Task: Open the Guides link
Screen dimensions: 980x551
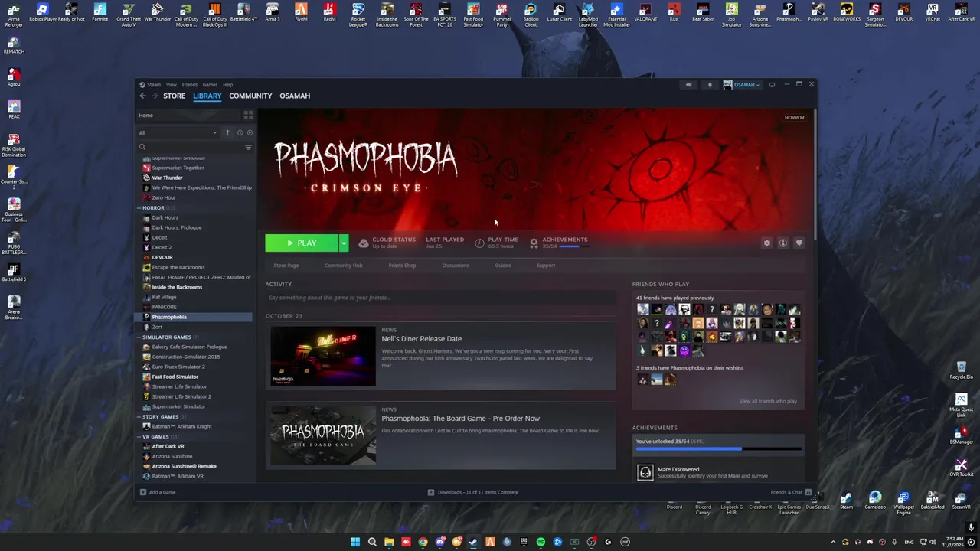Action: [503, 266]
